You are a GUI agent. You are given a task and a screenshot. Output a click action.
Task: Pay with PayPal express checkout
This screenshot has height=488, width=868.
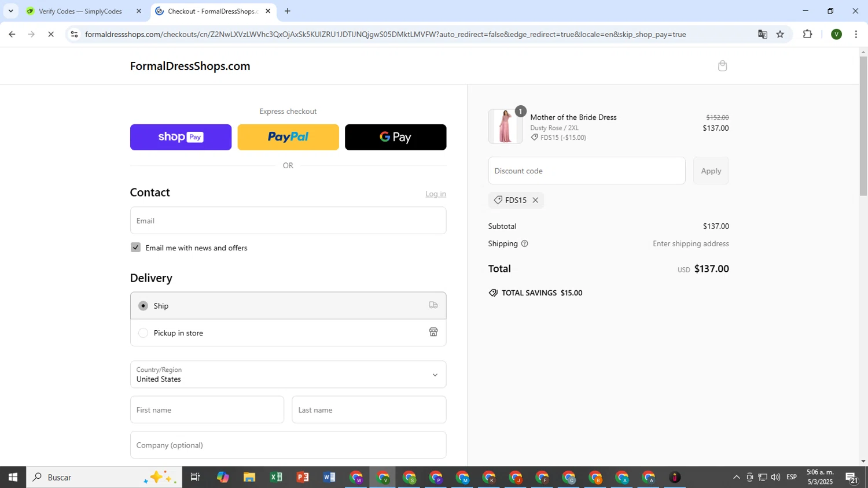(x=288, y=137)
